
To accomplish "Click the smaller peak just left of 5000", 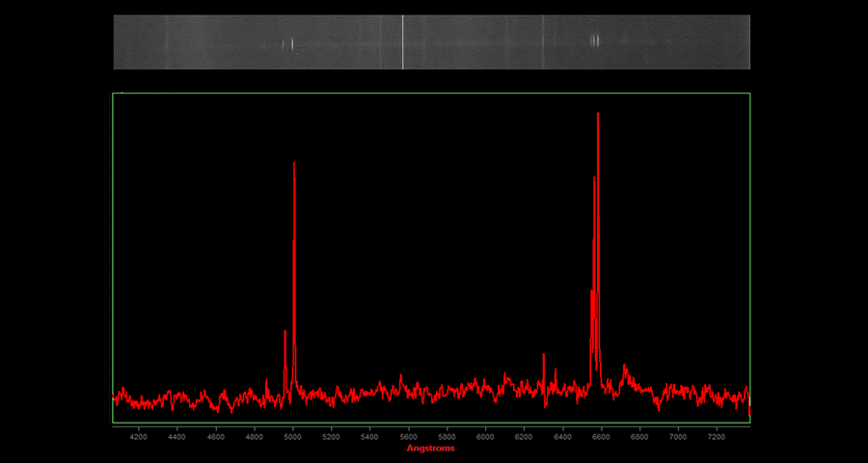I will coord(285,333).
